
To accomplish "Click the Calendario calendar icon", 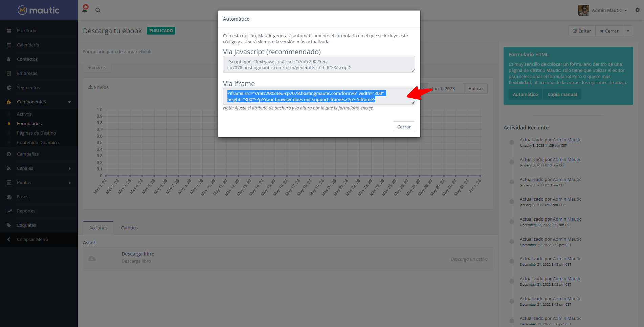I will (x=9, y=45).
